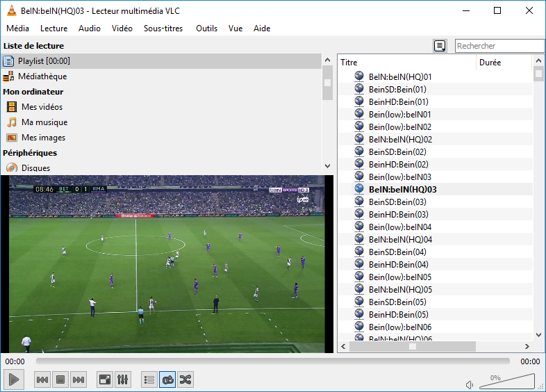Click the playback seek bar
This screenshot has width=546, height=392.
pos(272,361)
